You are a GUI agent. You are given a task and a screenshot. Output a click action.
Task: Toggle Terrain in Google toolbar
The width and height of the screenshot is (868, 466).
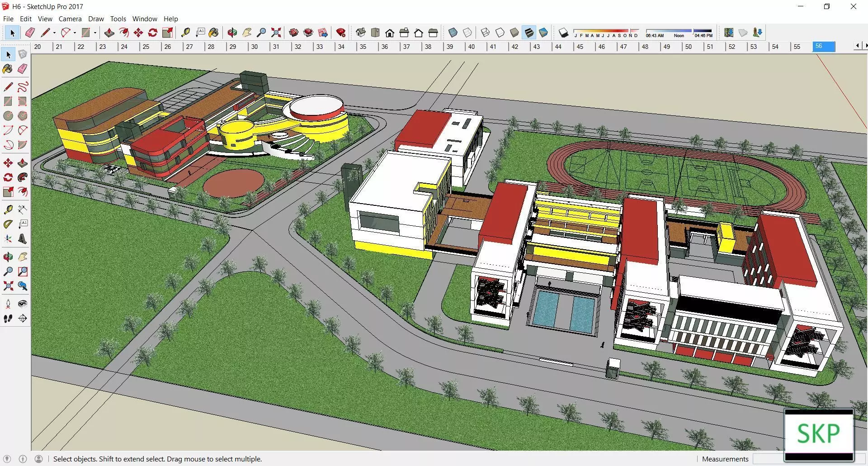[743, 33]
